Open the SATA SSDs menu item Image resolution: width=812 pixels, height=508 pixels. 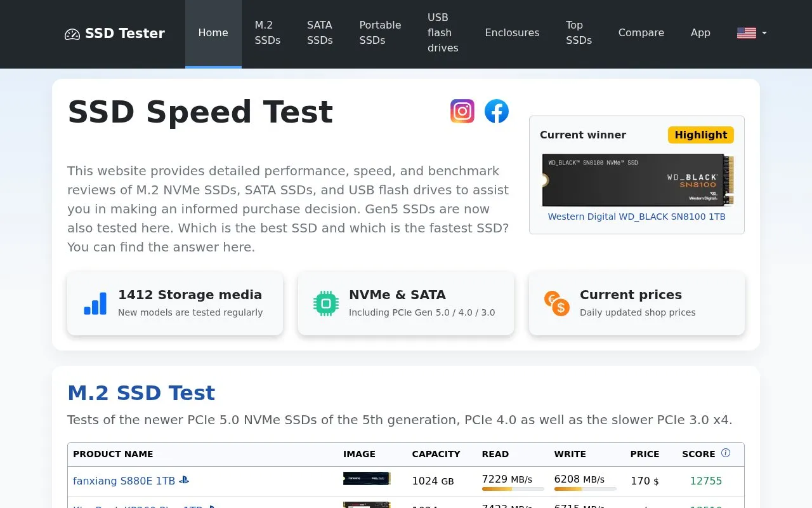pos(320,33)
